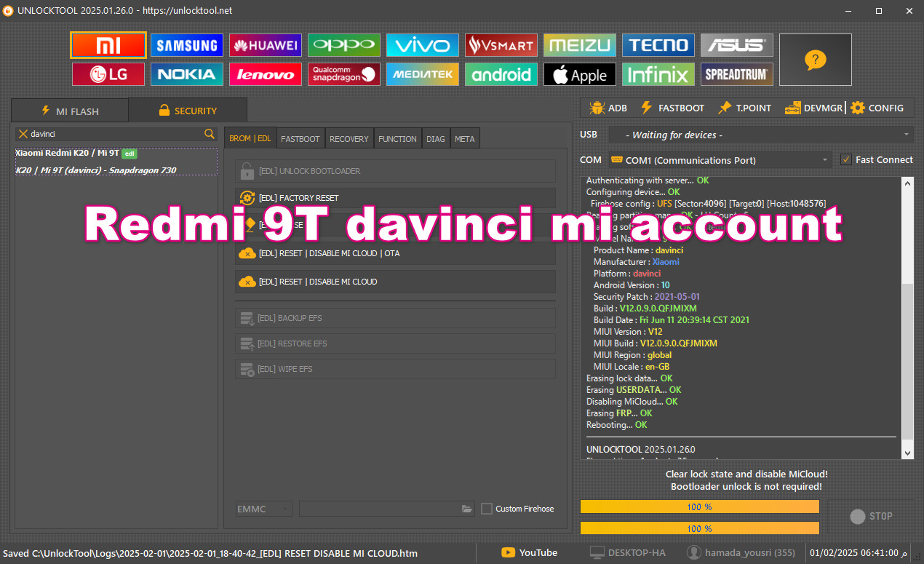Select the ASUS brand icon
The height and width of the screenshot is (564, 924).
[x=737, y=45]
